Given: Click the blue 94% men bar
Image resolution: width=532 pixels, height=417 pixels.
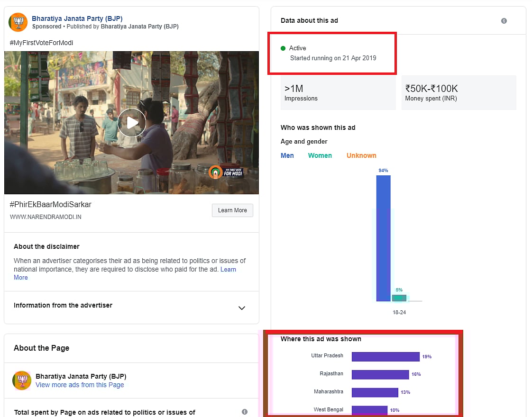Looking at the screenshot, I should point(383,238).
